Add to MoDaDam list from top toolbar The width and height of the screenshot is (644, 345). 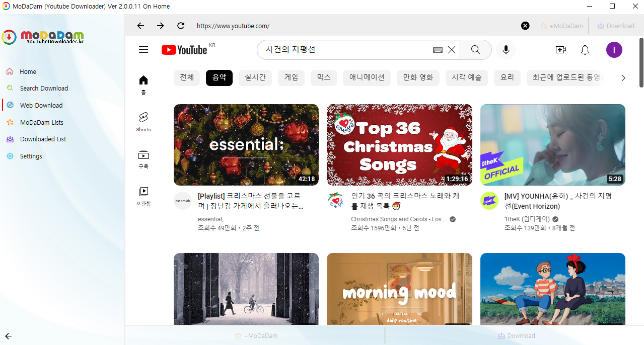pos(561,26)
